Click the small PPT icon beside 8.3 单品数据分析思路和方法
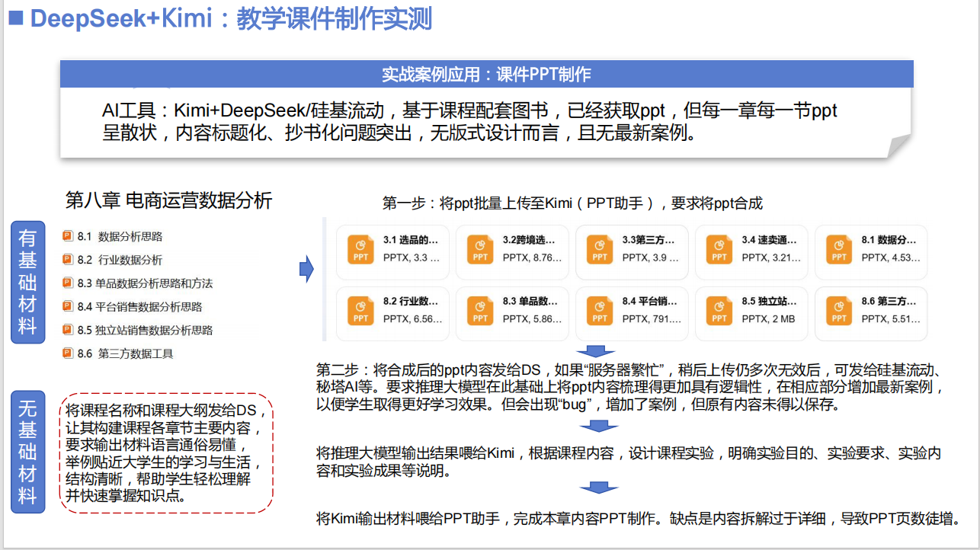 [x=67, y=283]
